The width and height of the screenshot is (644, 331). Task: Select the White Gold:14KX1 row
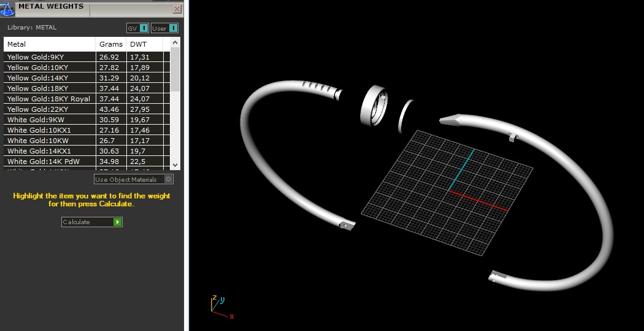86,151
